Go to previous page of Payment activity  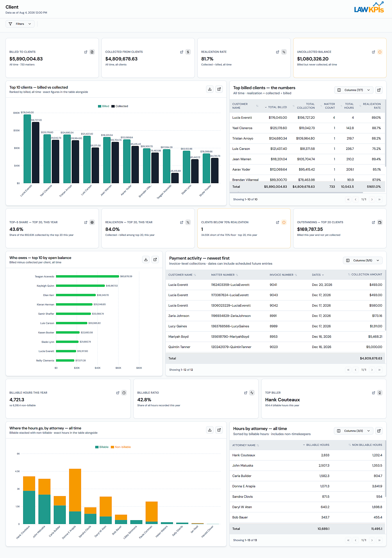(356, 370)
